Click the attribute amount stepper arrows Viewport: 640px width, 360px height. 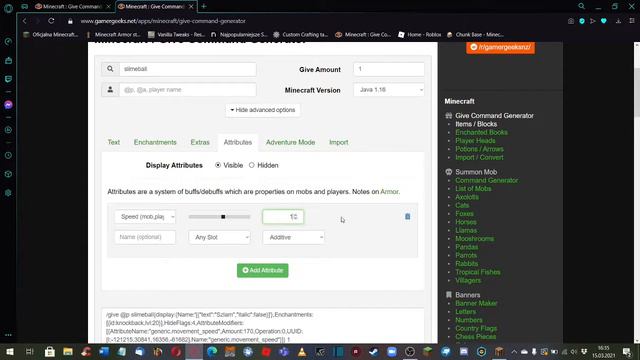tap(296, 217)
